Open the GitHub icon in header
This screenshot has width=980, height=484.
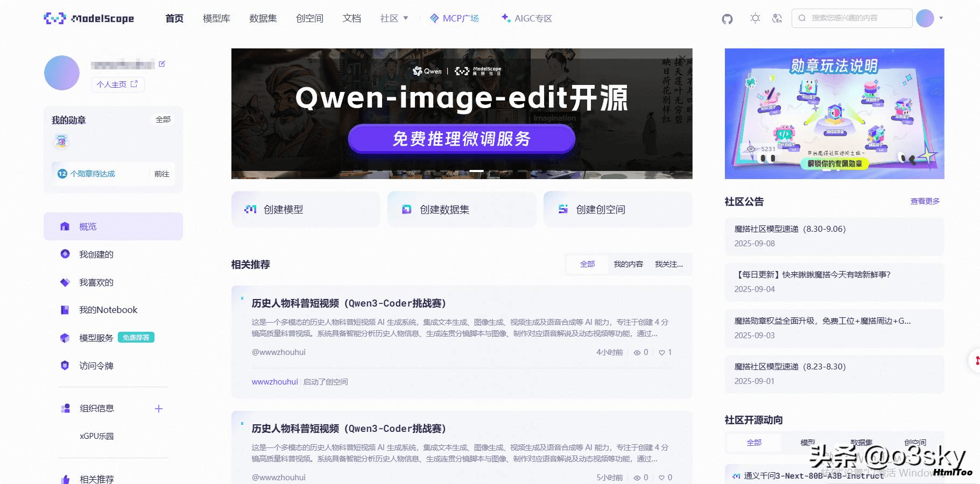coord(727,19)
